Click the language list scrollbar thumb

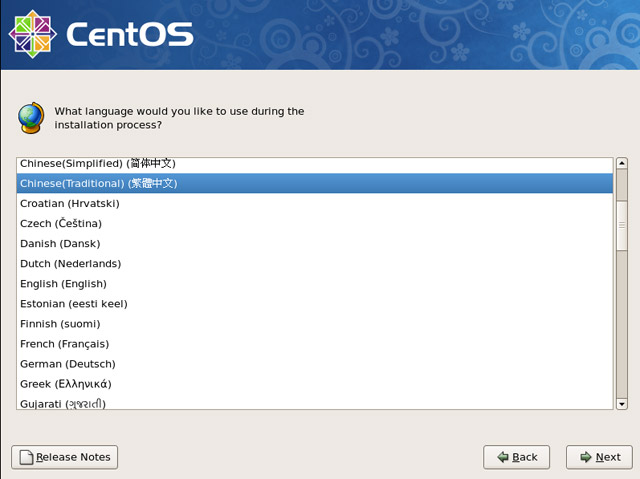pos(622,225)
